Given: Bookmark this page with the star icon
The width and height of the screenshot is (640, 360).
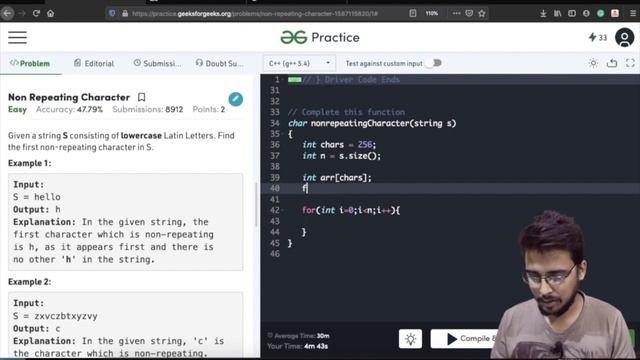Looking at the screenshot, I should 482,13.
